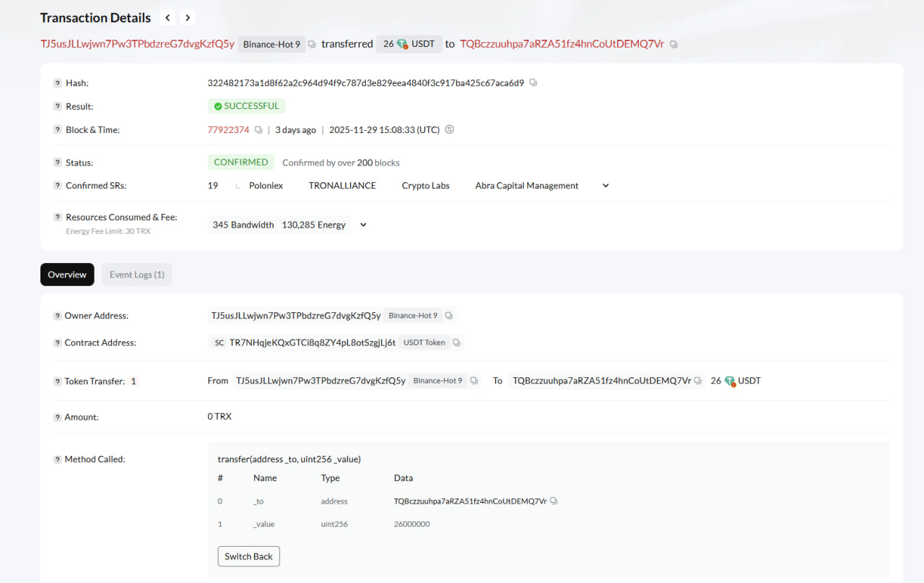The image size is (924, 583).
Task: Copy the Token Transfer recipient address
Action: [x=698, y=381]
